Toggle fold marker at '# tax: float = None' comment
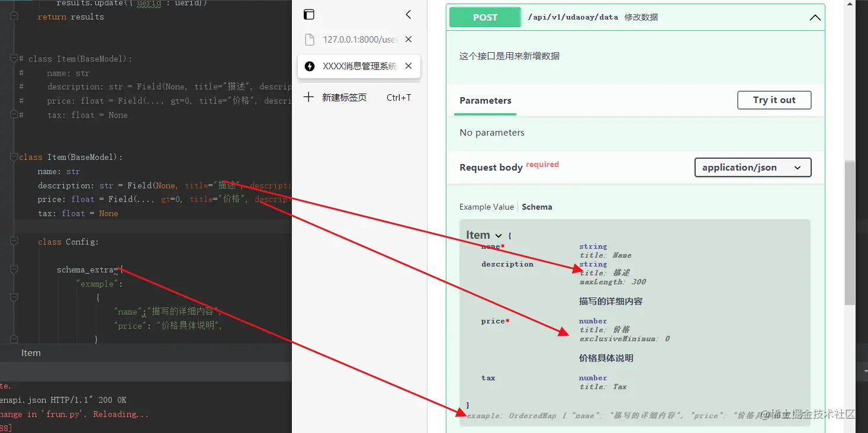 pos(15,116)
